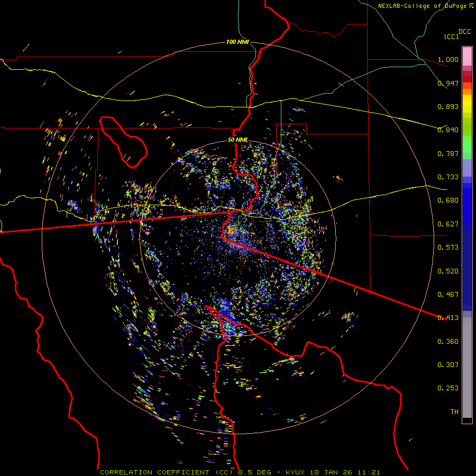Click the 50 NMI range ring label
The image size is (476, 476).
[238, 140]
